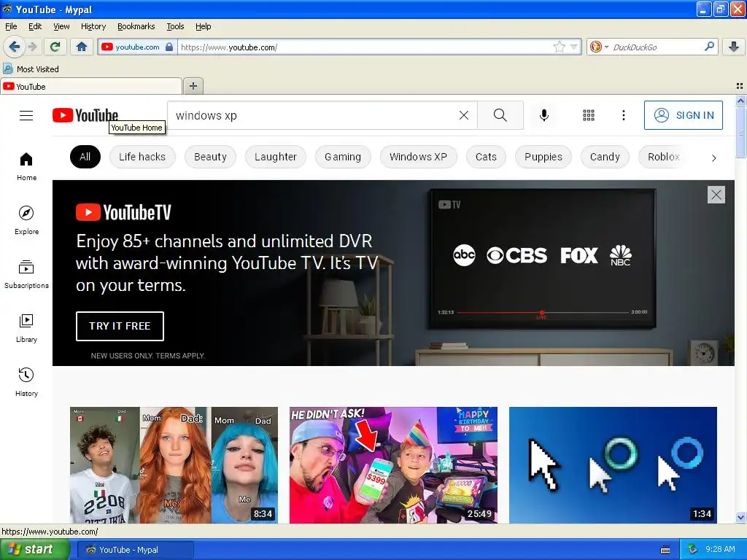Viewport: 747px width, 560px height.
Task: Open the File menu
Action: click(11, 26)
